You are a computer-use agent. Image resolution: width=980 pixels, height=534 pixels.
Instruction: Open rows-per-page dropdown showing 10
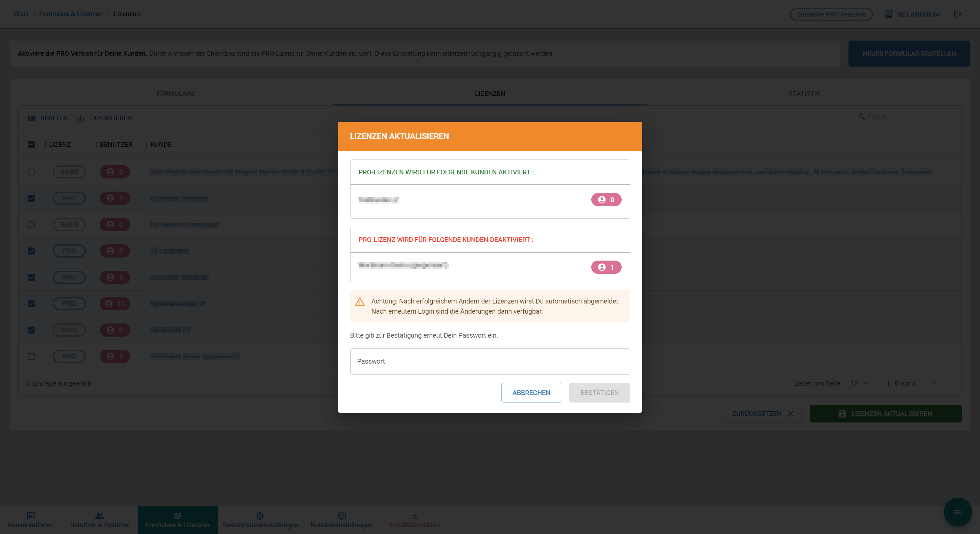[859, 383]
